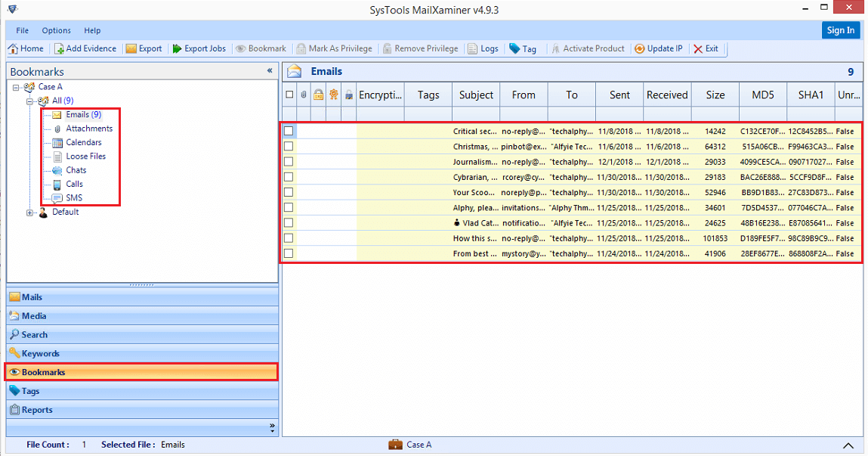This screenshot has height=456, width=868.
Task: Check the select-all emails checkbox
Action: click(x=289, y=95)
